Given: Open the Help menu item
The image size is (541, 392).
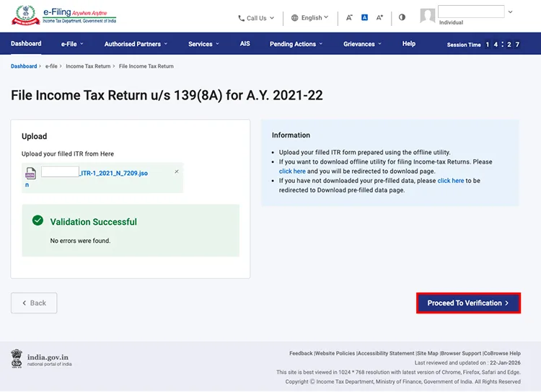Looking at the screenshot, I should 409,43.
